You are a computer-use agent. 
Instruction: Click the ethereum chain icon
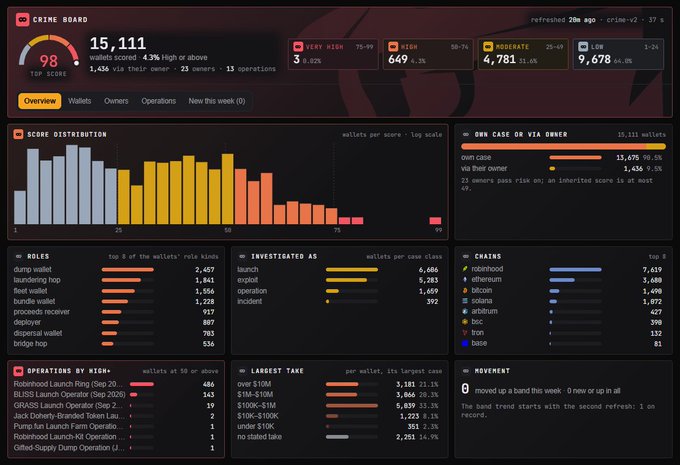[x=465, y=279]
